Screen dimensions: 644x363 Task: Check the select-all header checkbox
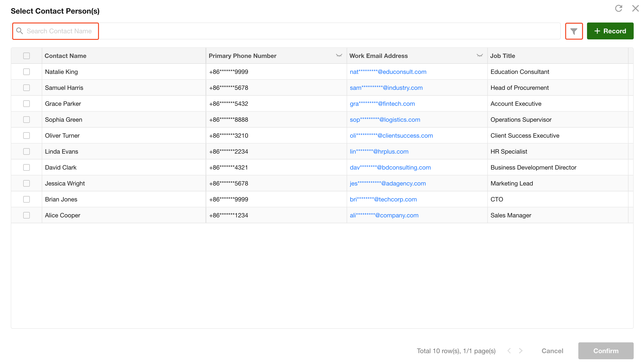tap(27, 56)
